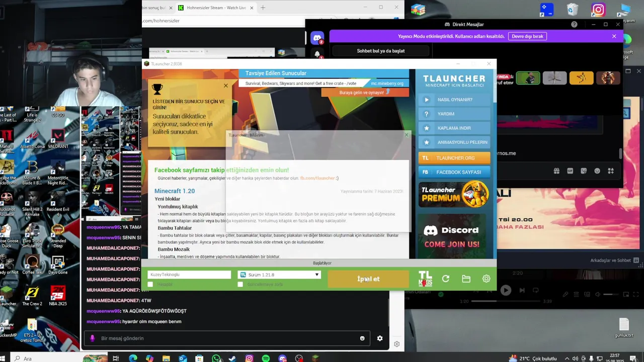
Task: Toggle Güncellemeye zorla checkbox
Action: 240,285
